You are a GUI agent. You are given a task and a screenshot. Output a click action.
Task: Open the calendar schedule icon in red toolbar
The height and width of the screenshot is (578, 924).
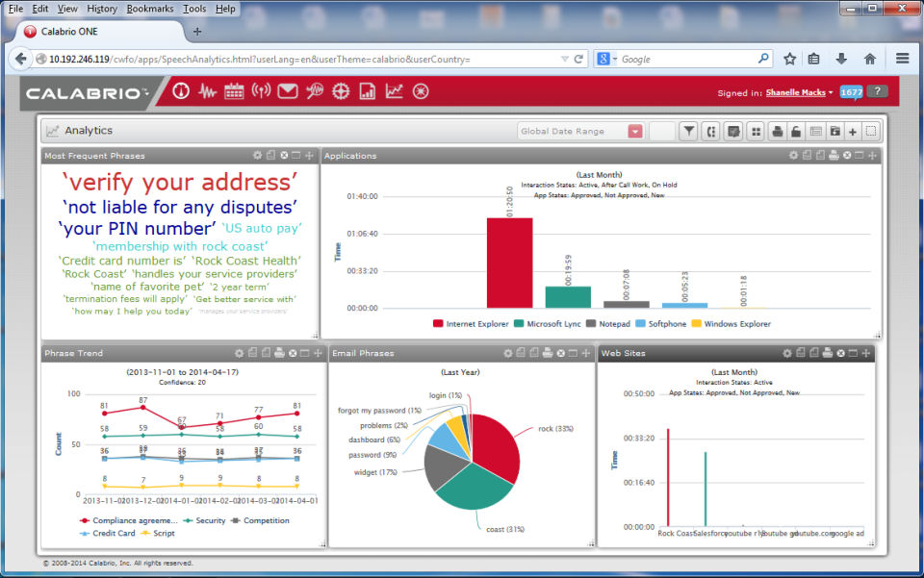(x=234, y=91)
